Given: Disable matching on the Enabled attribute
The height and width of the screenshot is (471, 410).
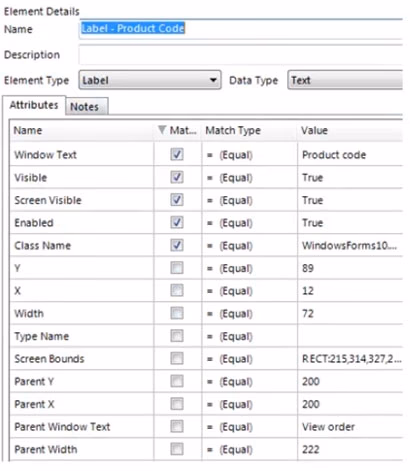Looking at the screenshot, I should tap(177, 222).
